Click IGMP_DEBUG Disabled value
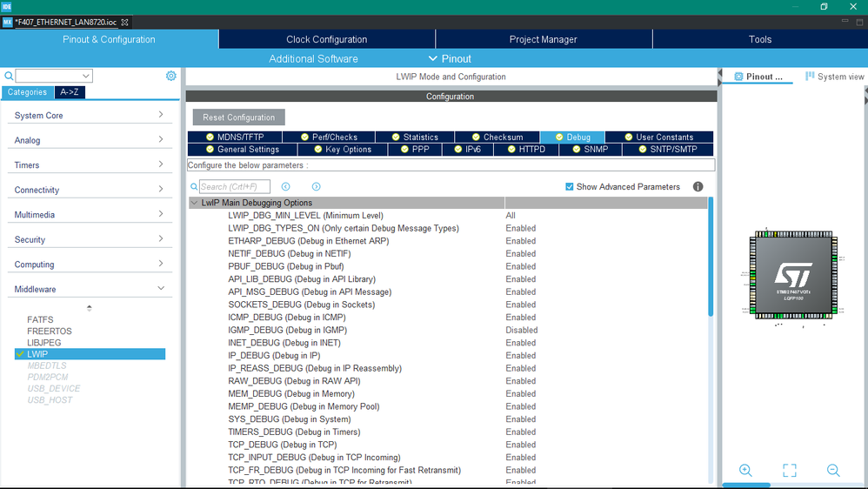 (522, 330)
